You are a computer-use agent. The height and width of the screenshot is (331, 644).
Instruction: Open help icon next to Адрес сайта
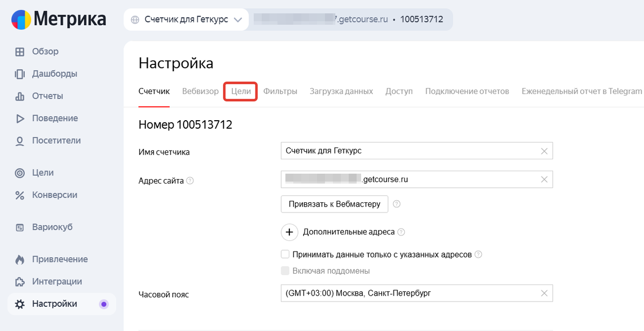coord(189,181)
